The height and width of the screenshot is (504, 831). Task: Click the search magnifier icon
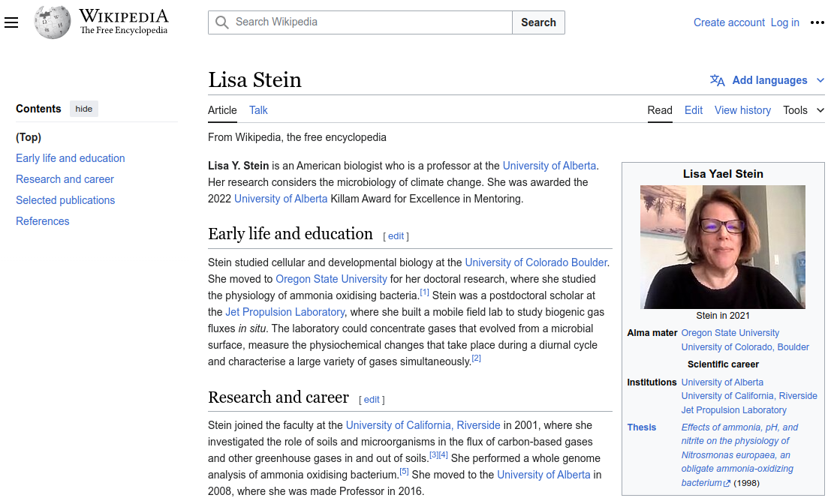(x=222, y=22)
